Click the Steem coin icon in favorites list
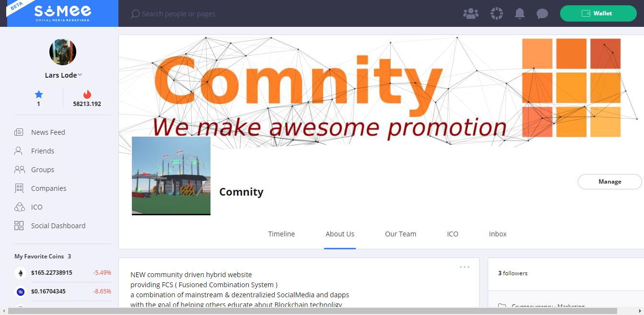 pos(20,291)
